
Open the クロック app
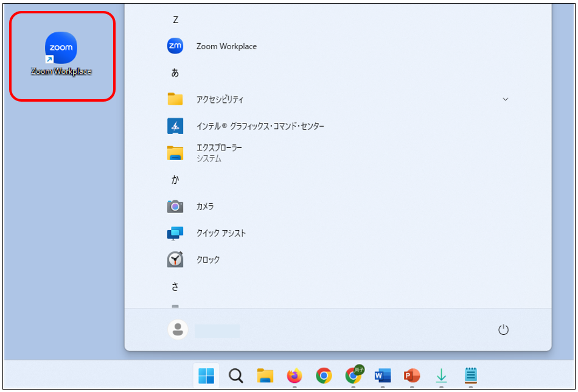tap(207, 260)
